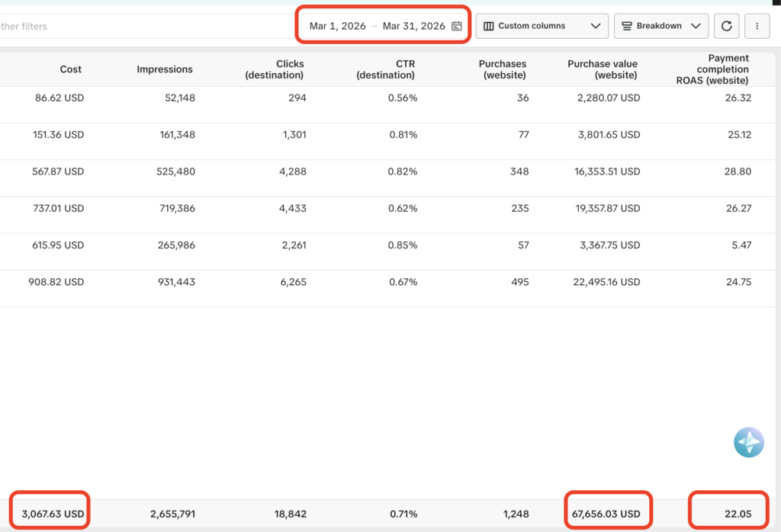Click the calendar icon in date picker
Viewport: 781px width, 532px height.
pyautogui.click(x=456, y=26)
